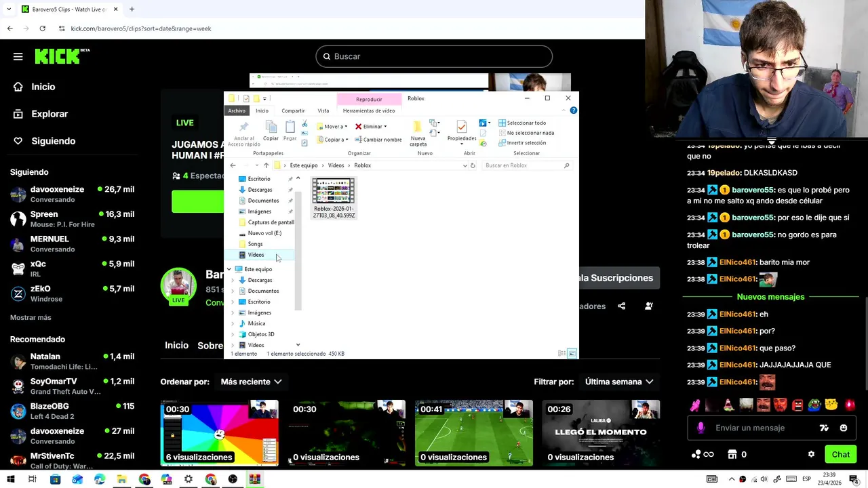Click No seleccionar nada
This screenshot has height=488, width=868.
(x=526, y=133)
